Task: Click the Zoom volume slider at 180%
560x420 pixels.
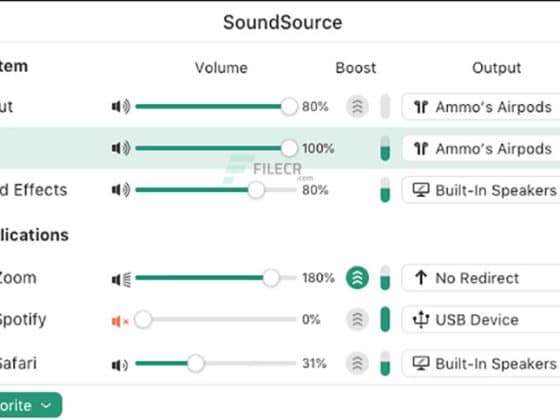Action: [x=216, y=278]
